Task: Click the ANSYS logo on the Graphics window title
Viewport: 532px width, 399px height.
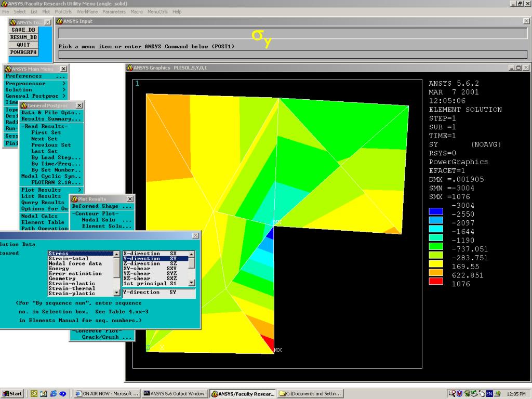Action: [x=129, y=68]
